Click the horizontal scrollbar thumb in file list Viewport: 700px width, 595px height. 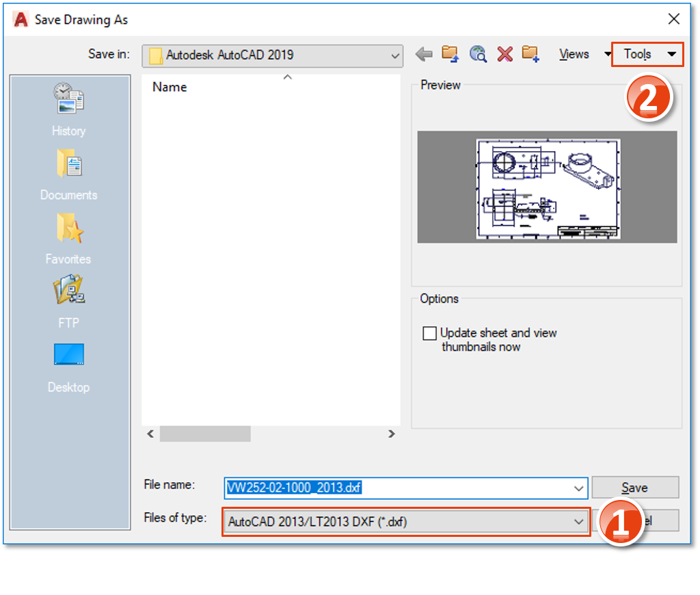tap(205, 434)
